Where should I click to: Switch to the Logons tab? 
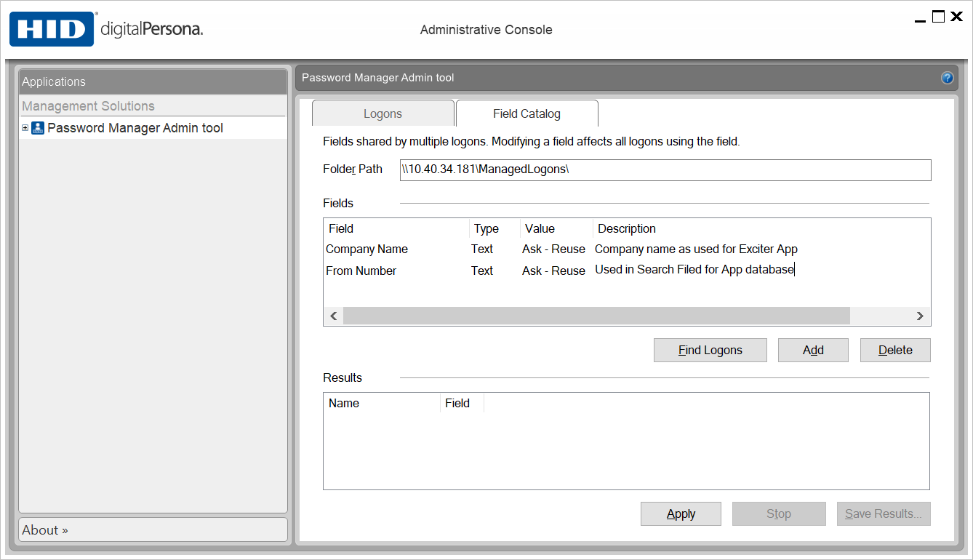pos(383,113)
